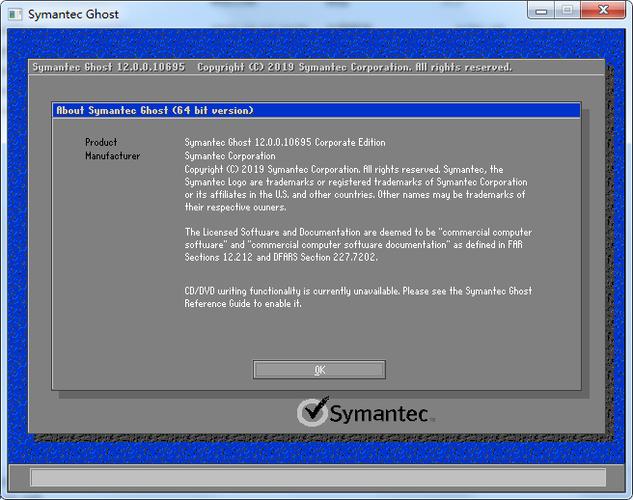Close the Symantec Ghost window
Image resolution: width=633 pixels, height=500 pixels.
coord(603,10)
